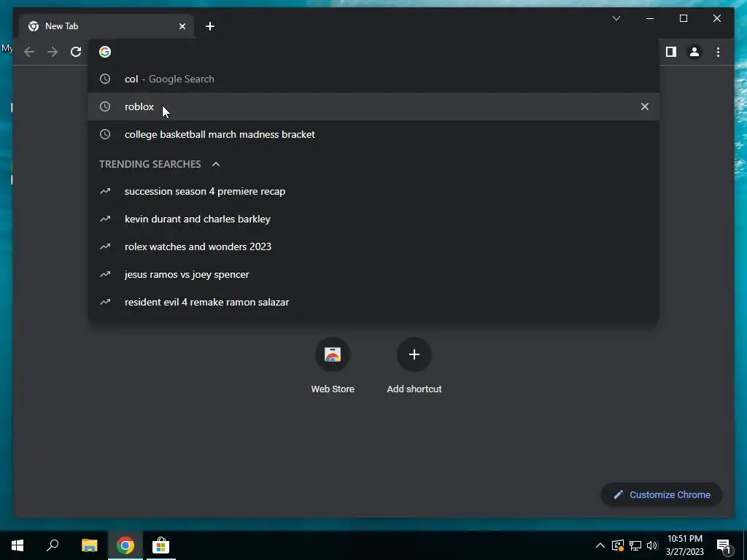Image resolution: width=747 pixels, height=560 pixels.
Task: Click trending icon beside kevin durant
Action: click(x=105, y=219)
